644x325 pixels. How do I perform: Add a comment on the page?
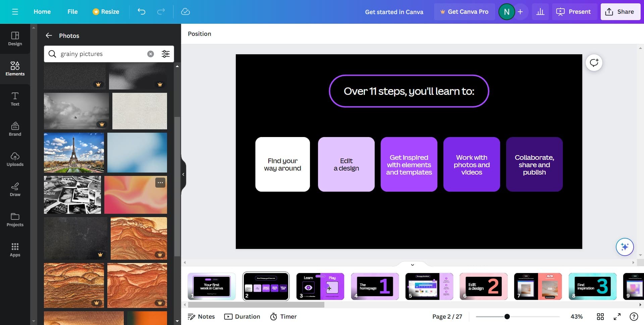tap(594, 63)
